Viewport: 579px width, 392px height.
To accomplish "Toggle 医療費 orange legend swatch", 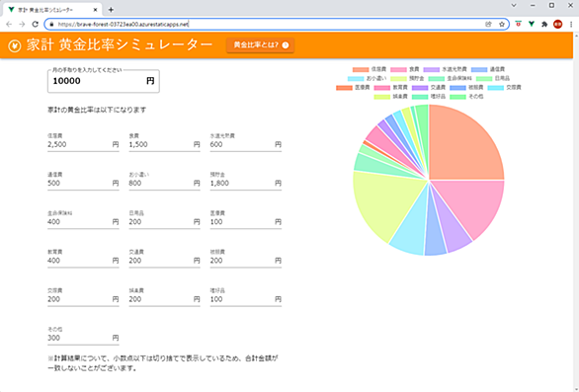I will 344,88.
